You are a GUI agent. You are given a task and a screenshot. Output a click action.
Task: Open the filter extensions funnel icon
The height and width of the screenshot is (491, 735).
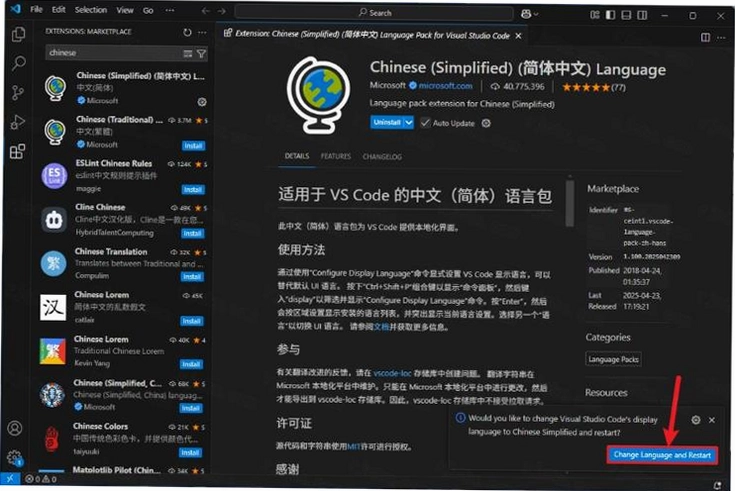pyautogui.click(x=201, y=53)
